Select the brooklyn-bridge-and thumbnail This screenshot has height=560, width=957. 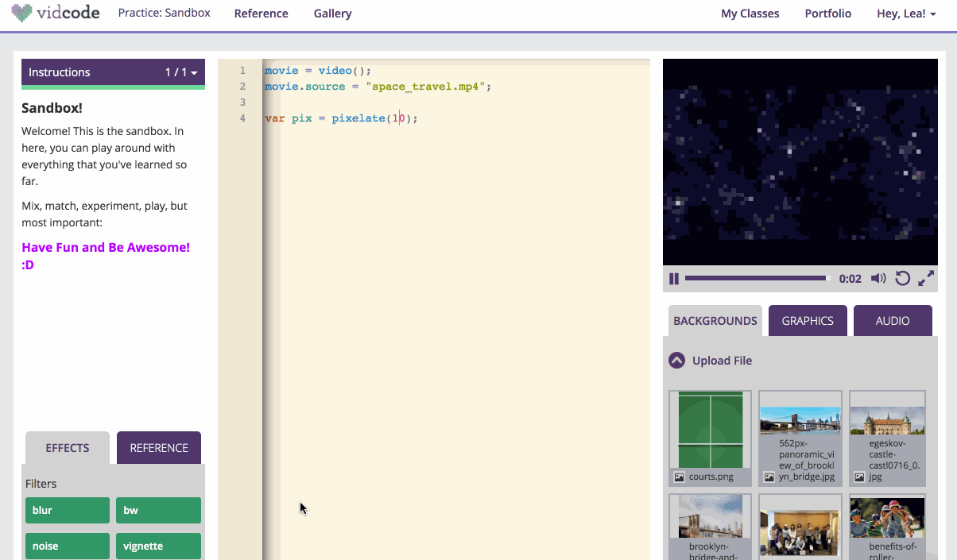[711, 527]
